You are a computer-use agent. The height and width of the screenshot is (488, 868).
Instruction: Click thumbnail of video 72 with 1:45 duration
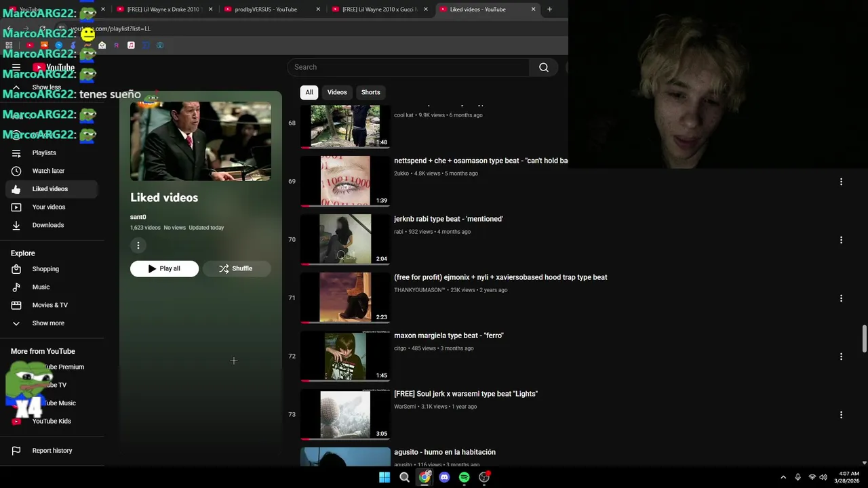click(345, 356)
